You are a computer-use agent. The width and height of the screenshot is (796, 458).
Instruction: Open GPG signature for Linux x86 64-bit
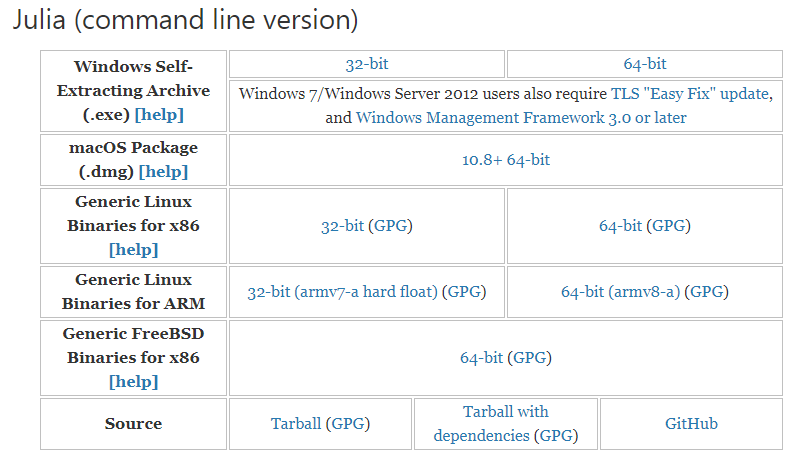coord(668,226)
